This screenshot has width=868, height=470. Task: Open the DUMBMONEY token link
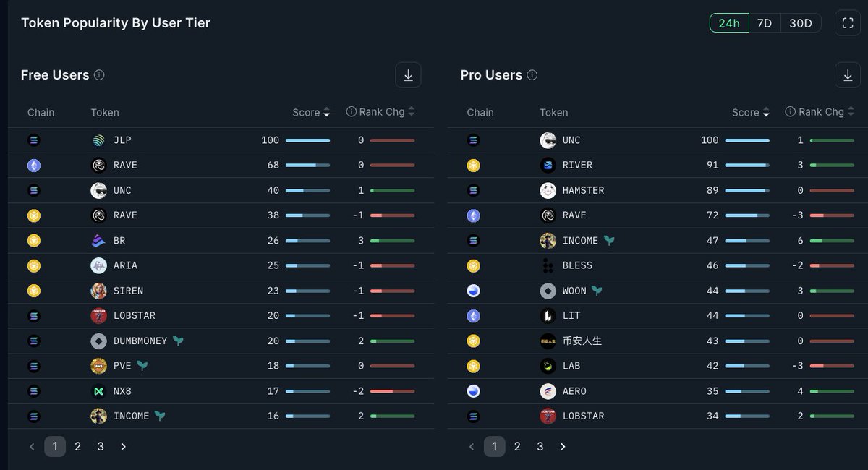click(140, 341)
